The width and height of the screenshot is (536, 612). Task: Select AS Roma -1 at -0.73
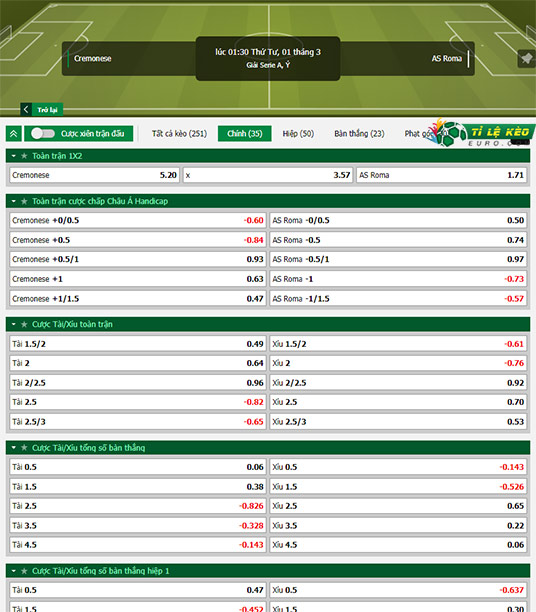pyautogui.click(x=398, y=279)
